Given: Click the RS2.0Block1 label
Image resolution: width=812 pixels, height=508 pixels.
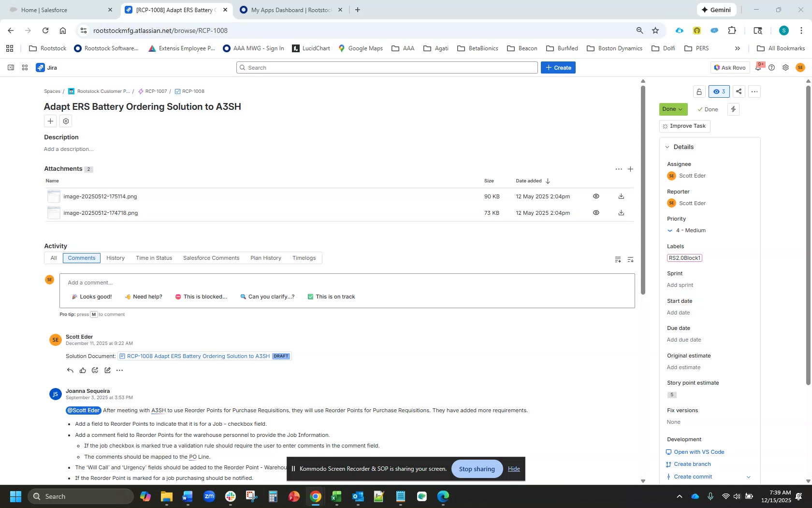Looking at the screenshot, I should coord(684,258).
